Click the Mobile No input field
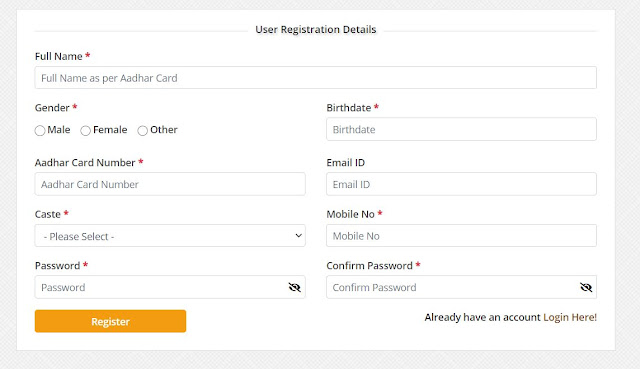The height and width of the screenshot is (369, 640). pyautogui.click(x=461, y=236)
